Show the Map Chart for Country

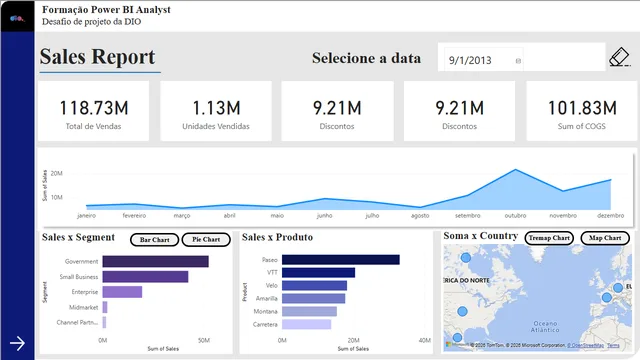[605, 238]
